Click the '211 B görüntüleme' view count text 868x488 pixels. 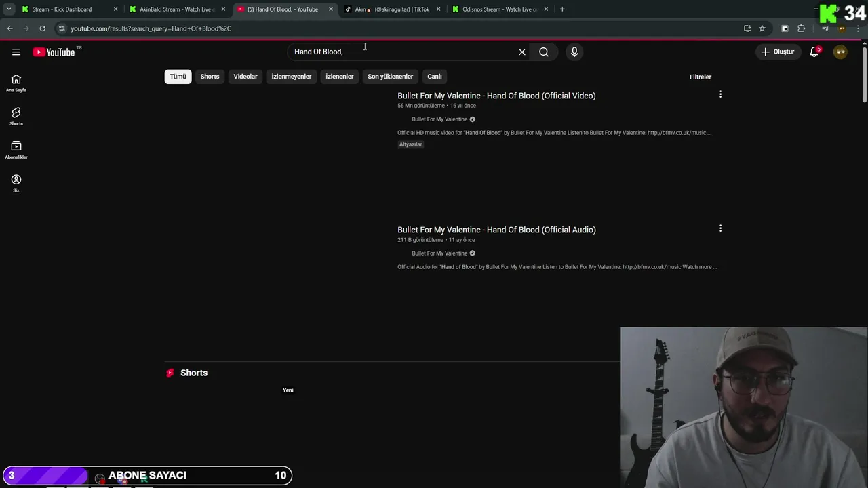[x=420, y=240]
